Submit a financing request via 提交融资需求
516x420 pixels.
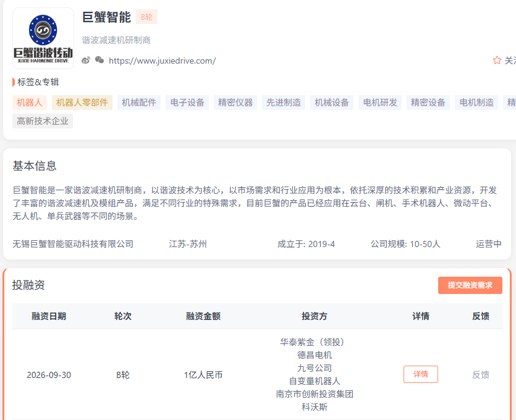(470, 285)
